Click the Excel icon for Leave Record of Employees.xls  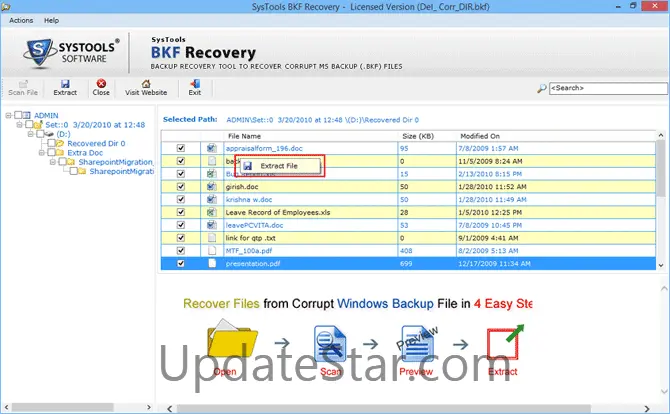[212, 212]
